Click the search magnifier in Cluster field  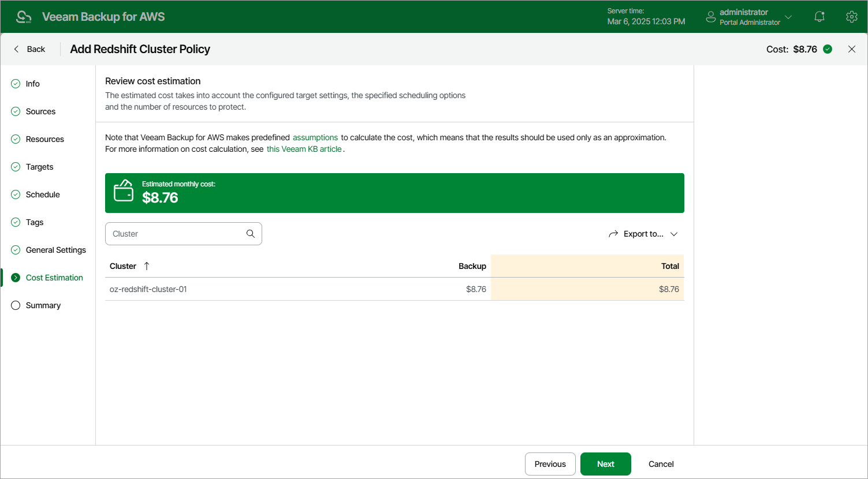pos(251,234)
